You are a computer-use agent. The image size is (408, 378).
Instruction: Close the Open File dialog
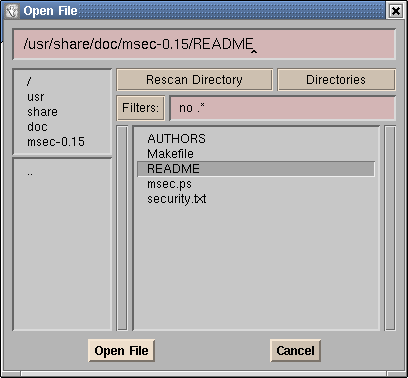[396, 11]
